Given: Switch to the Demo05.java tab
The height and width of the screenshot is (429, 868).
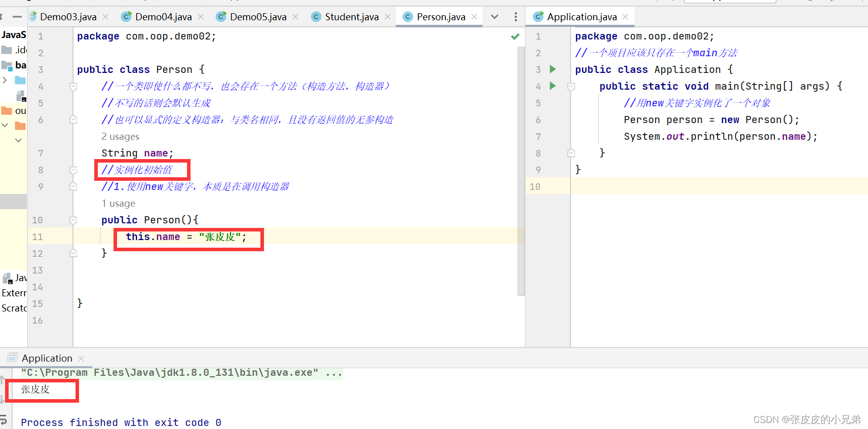Looking at the screenshot, I should click(258, 17).
